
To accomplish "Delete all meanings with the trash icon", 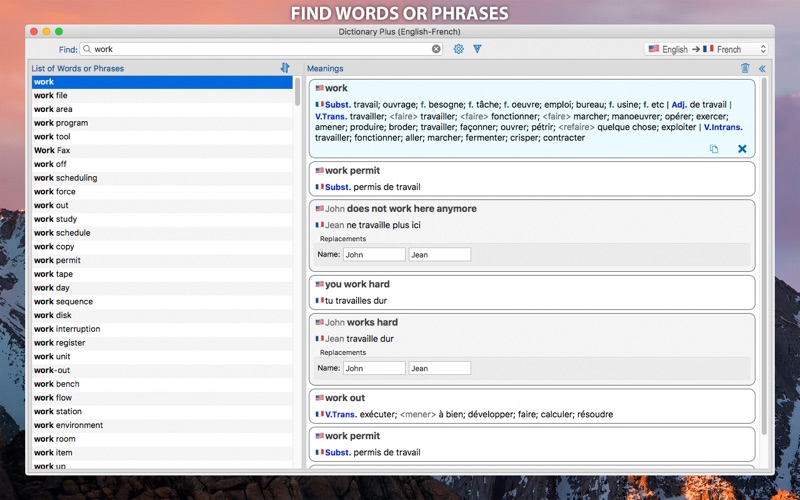I will (x=745, y=68).
